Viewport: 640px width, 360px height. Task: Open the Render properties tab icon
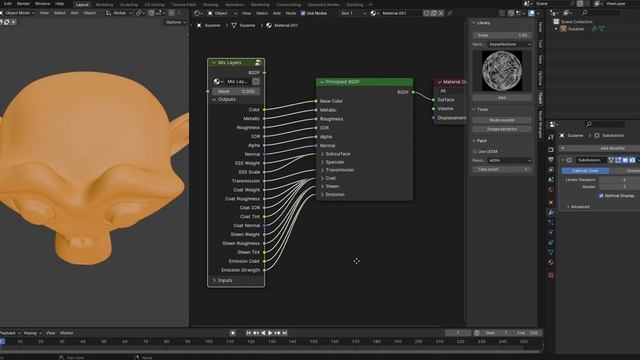551,150
